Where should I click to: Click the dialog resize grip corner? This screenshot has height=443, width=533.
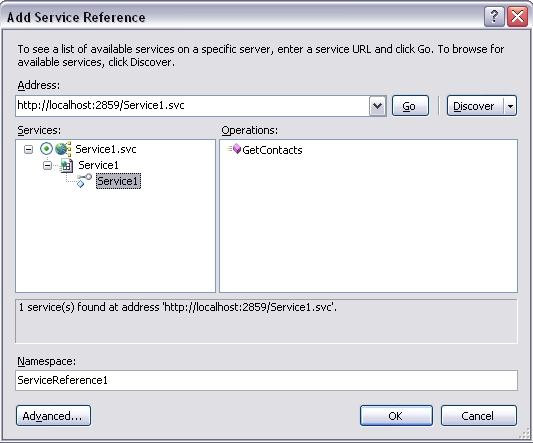pos(526,434)
